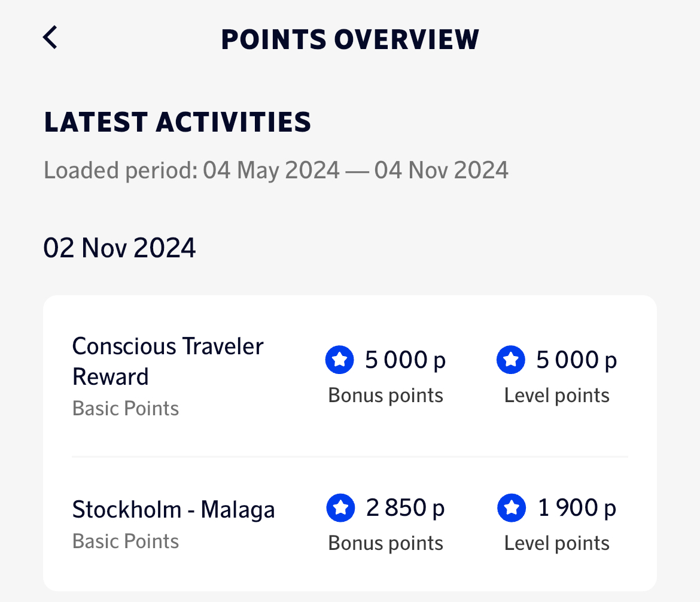The width and height of the screenshot is (700, 602).
Task: Click the 5 000 p Level points value
Action: [577, 360]
